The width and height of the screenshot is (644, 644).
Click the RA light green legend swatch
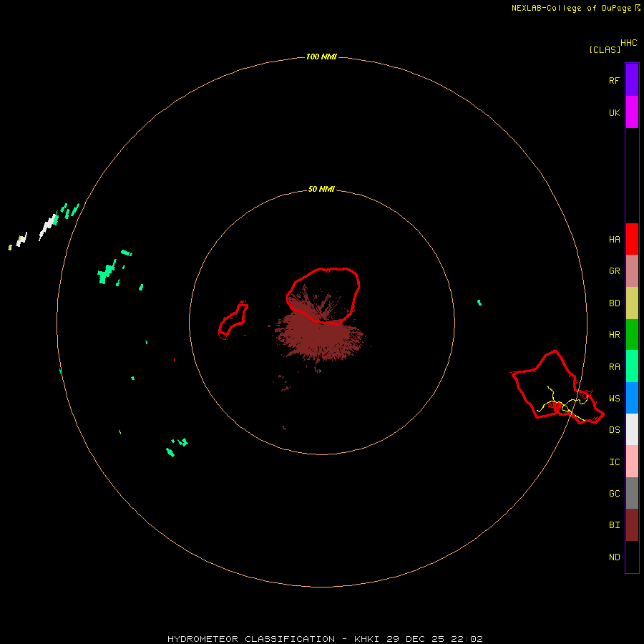(632, 366)
